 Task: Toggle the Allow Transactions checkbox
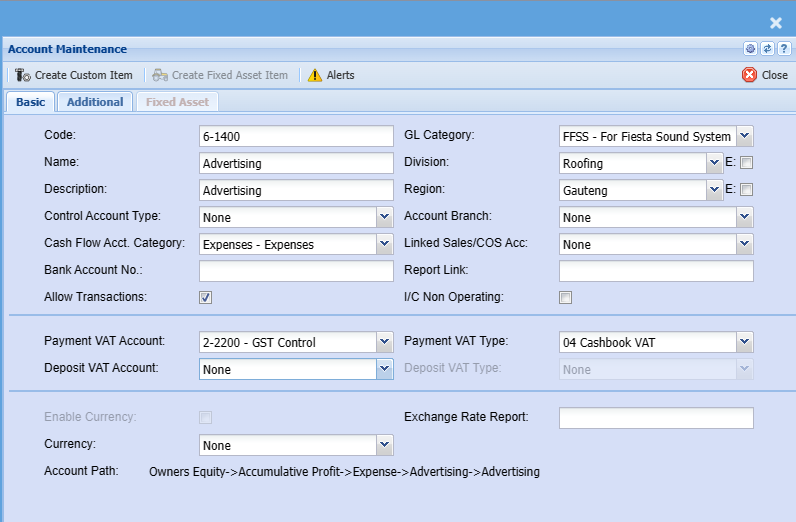(206, 297)
